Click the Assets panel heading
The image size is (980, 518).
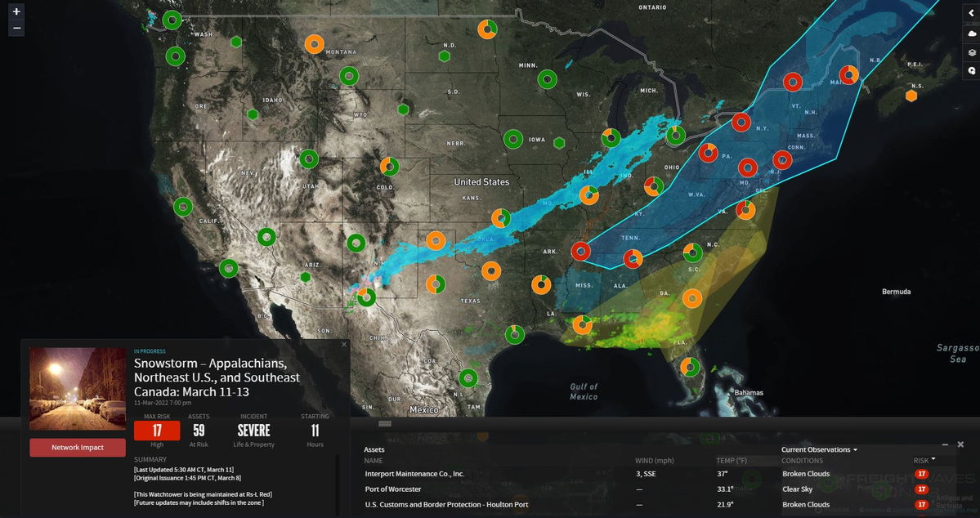click(x=374, y=449)
